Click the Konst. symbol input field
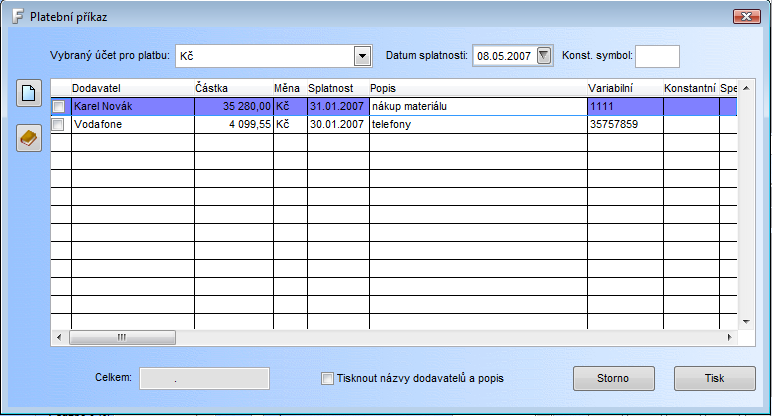The image size is (772, 416). pos(657,56)
